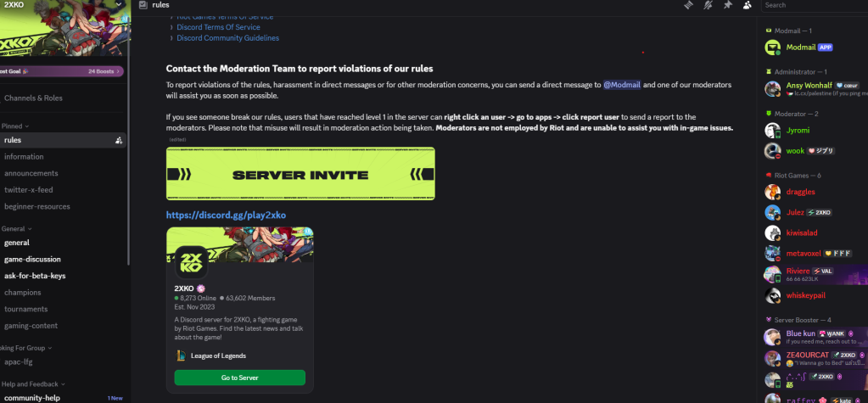Open pinned messages pin icon

pos(728,5)
